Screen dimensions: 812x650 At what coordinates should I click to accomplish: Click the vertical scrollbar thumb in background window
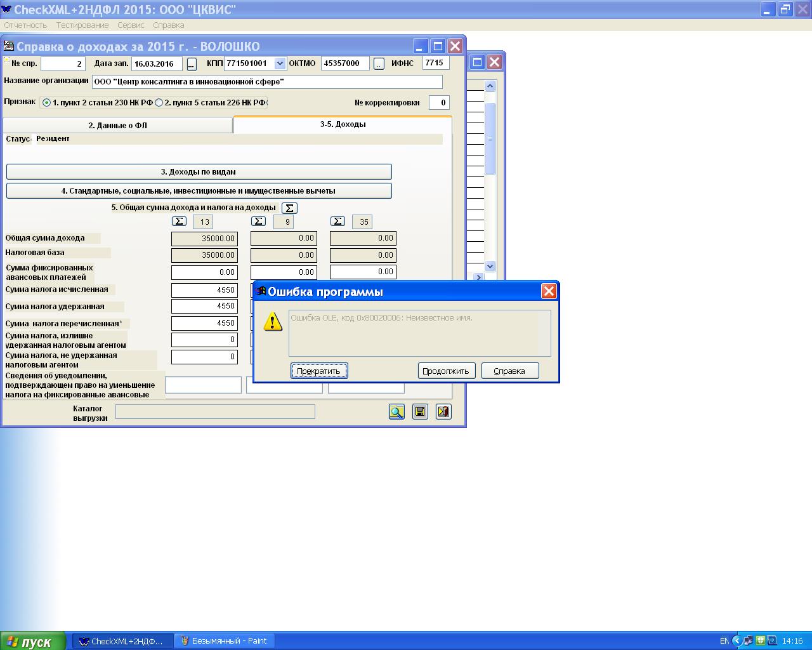(490, 138)
